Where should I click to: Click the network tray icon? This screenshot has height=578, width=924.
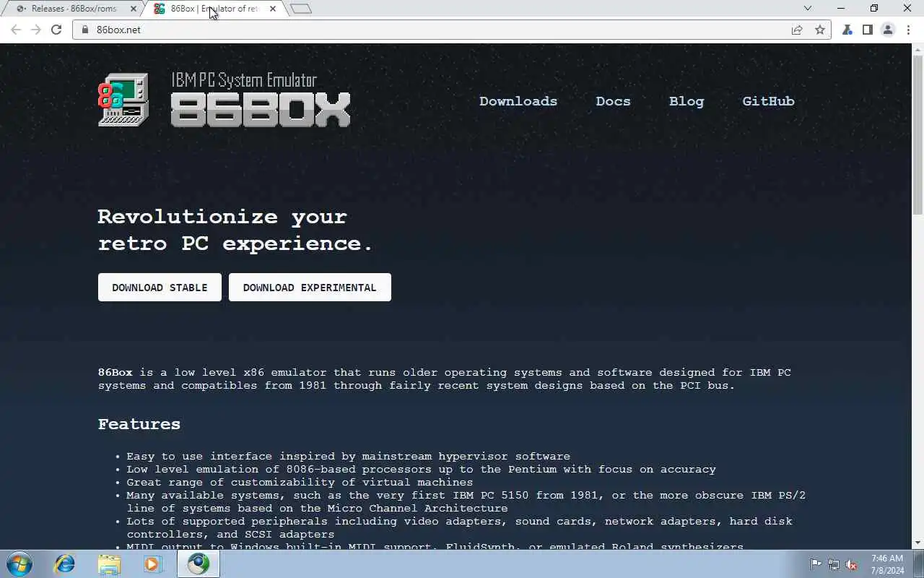click(x=834, y=564)
